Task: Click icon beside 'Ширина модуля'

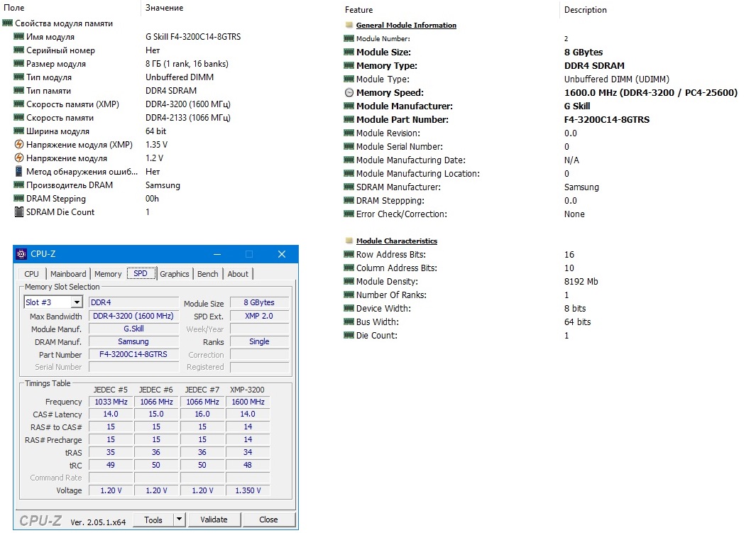Action: click(18, 131)
